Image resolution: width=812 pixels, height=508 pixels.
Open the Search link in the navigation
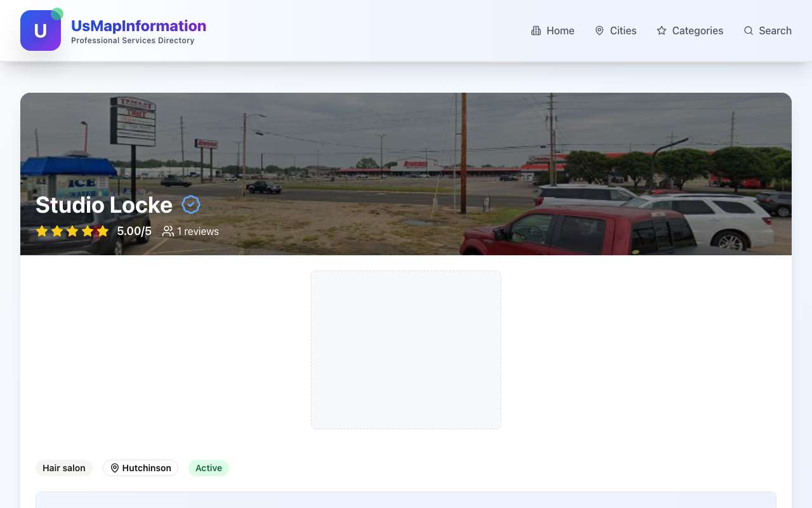768,30
